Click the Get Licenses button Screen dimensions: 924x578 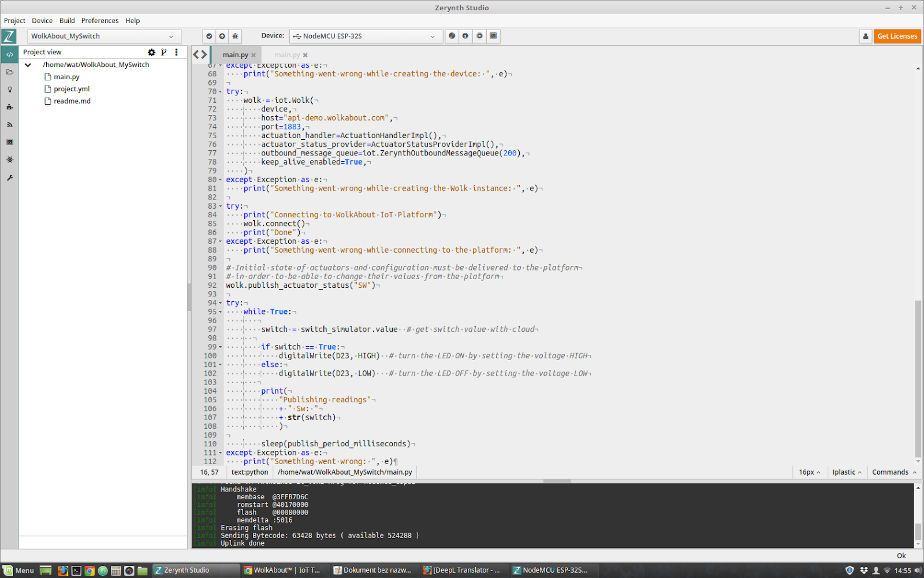pyautogui.click(x=897, y=36)
